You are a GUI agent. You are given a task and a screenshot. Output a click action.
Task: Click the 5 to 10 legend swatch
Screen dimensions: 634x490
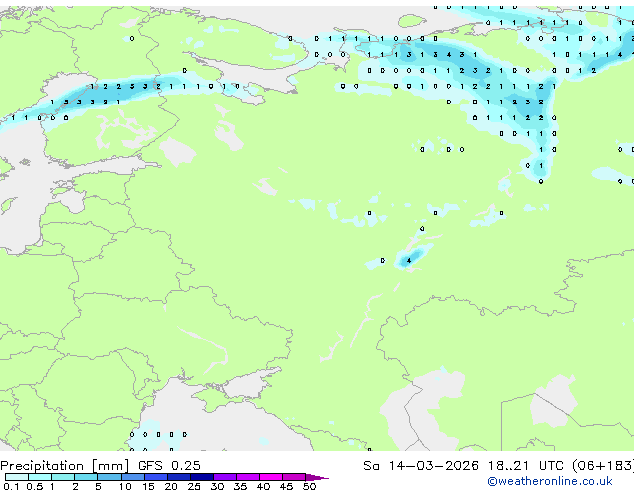click(109, 477)
